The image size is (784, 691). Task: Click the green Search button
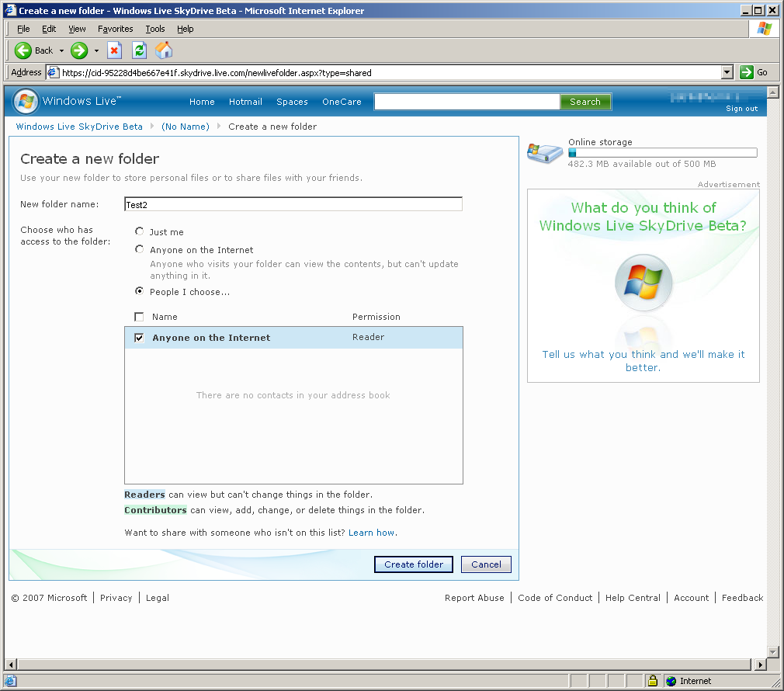click(x=585, y=102)
